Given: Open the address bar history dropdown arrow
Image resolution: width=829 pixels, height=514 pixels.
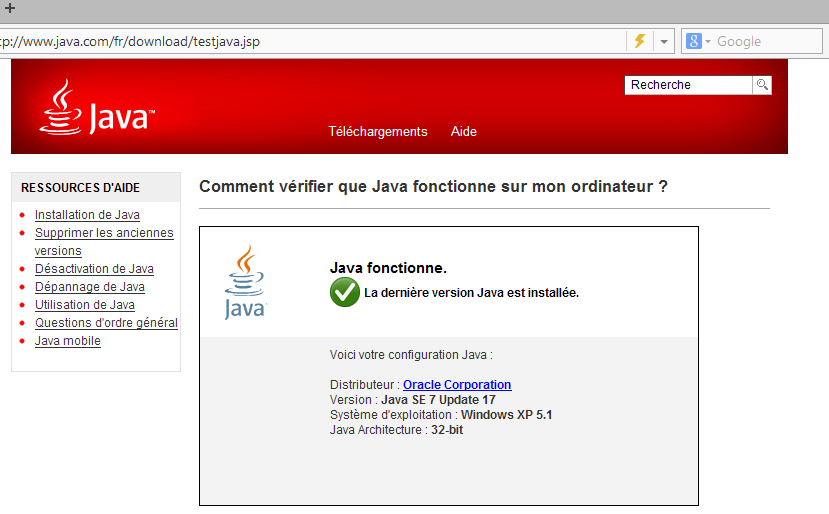Looking at the screenshot, I should (664, 41).
